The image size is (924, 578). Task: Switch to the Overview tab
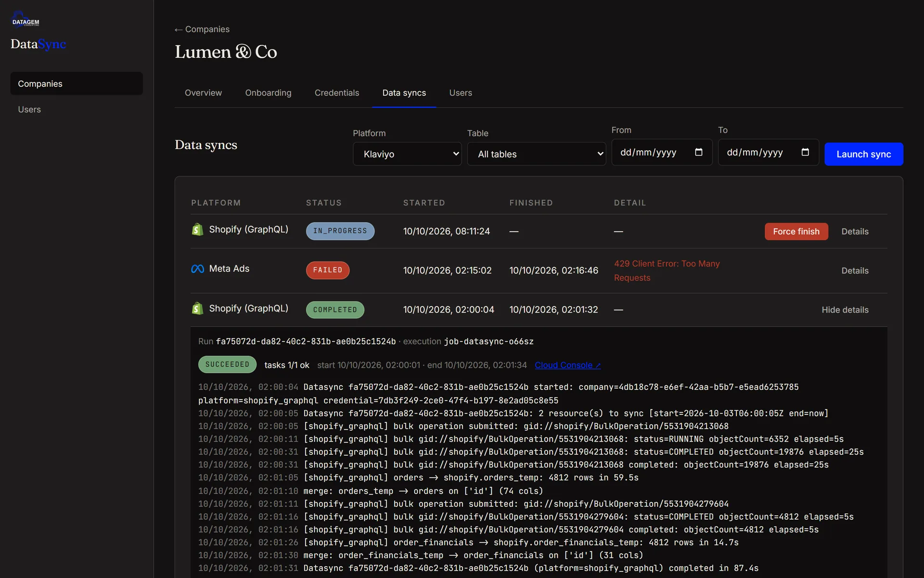point(203,93)
